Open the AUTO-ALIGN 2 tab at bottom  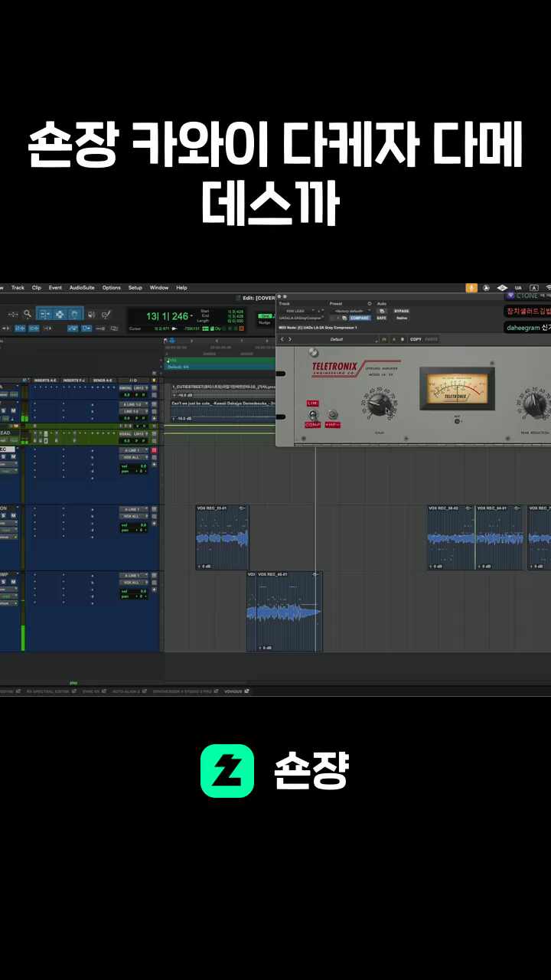[129, 691]
